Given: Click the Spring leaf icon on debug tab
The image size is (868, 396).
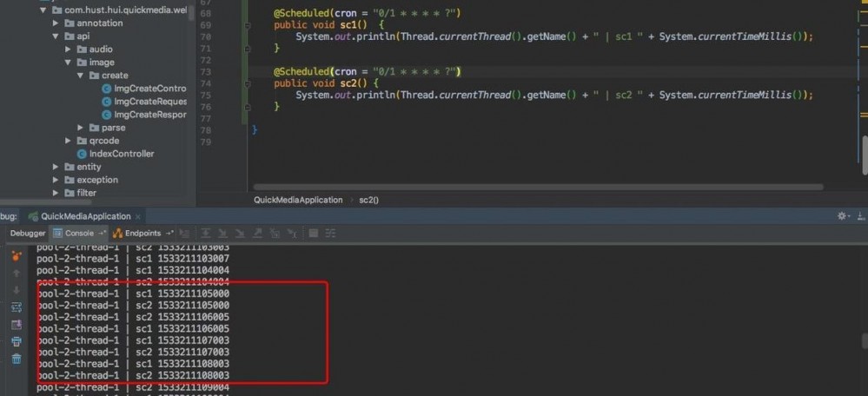Looking at the screenshot, I should (x=34, y=216).
